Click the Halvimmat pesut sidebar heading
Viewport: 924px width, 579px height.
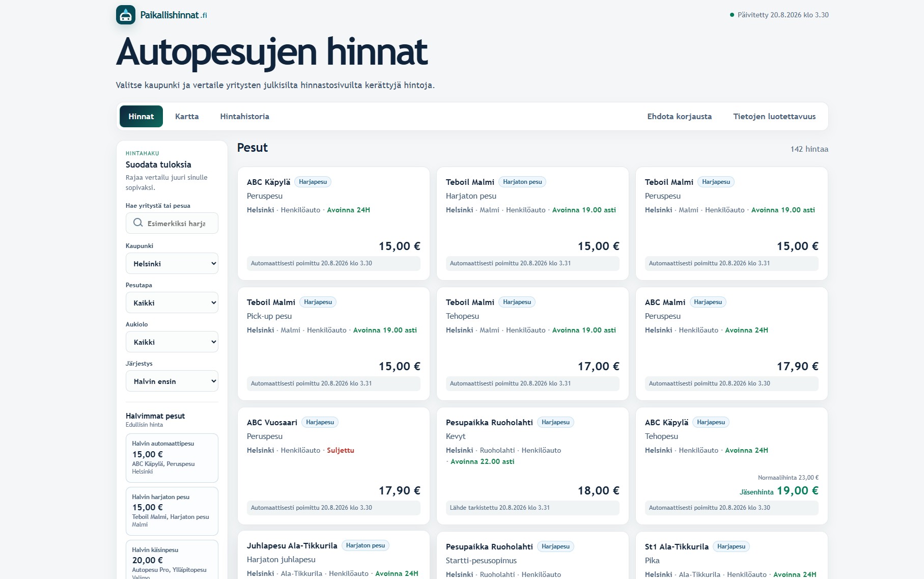click(155, 416)
